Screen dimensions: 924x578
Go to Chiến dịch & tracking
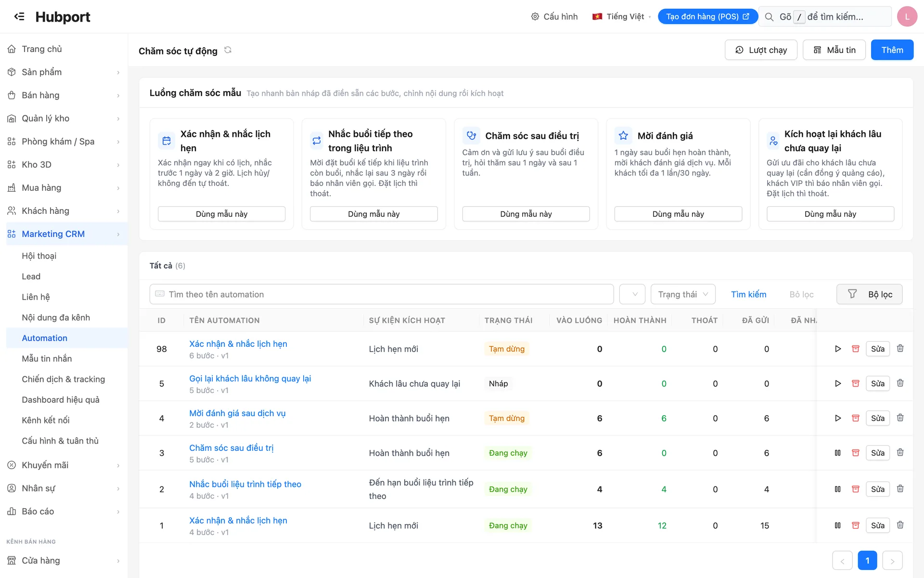tap(63, 380)
